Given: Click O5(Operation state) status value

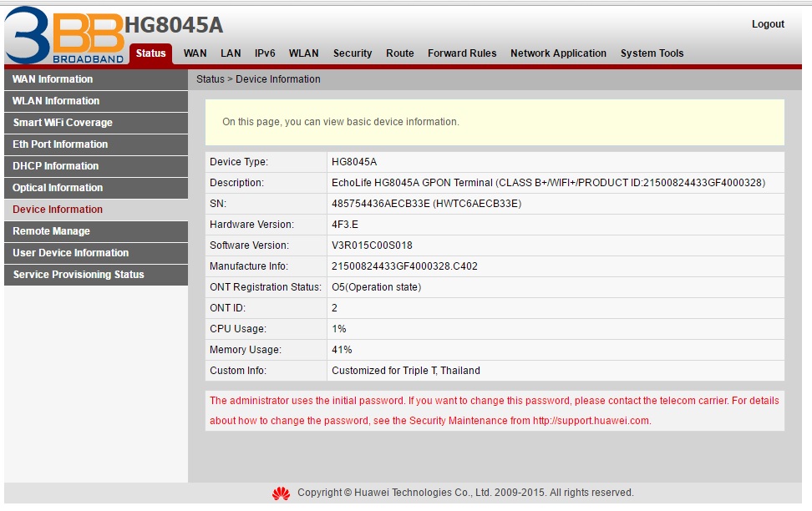Looking at the screenshot, I should pos(377,287).
